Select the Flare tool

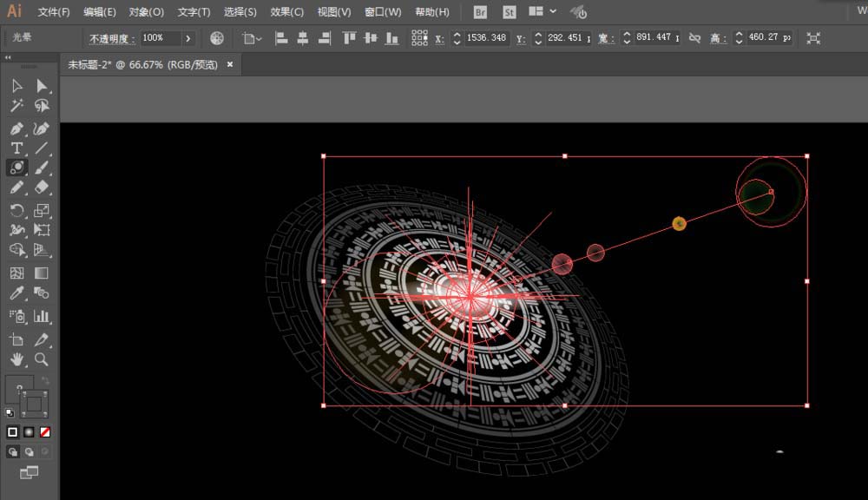click(16, 168)
